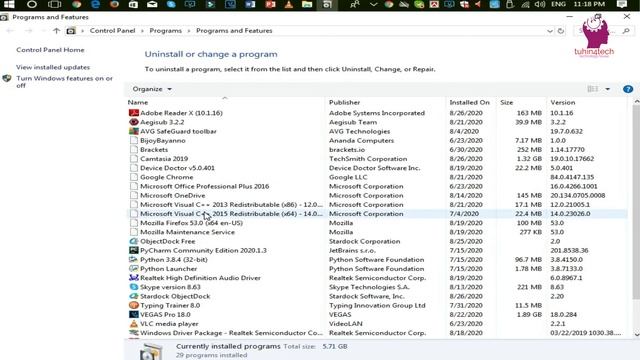Click the Skype version 8.63 icon
The width and height of the screenshot is (640, 360).
[x=133, y=287]
